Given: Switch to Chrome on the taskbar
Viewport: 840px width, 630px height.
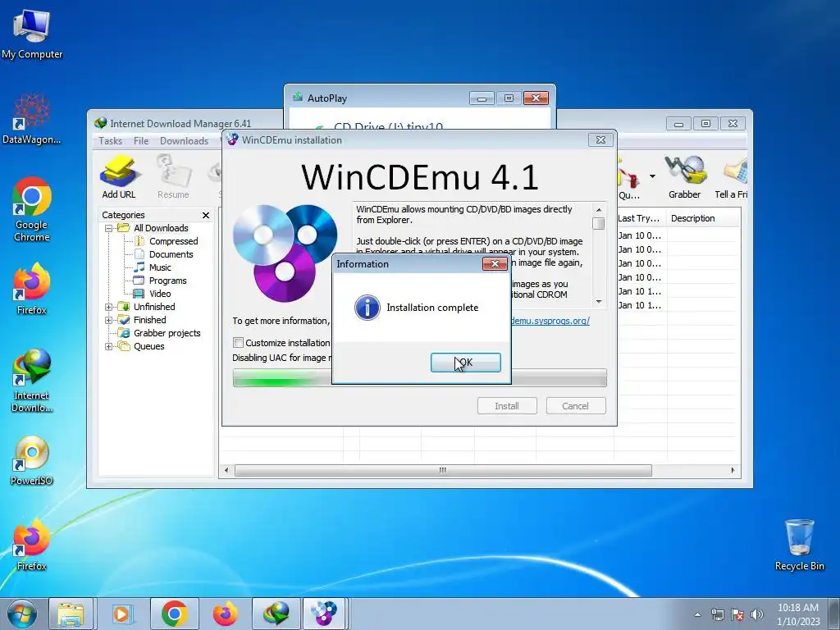Looking at the screenshot, I should (x=174, y=614).
